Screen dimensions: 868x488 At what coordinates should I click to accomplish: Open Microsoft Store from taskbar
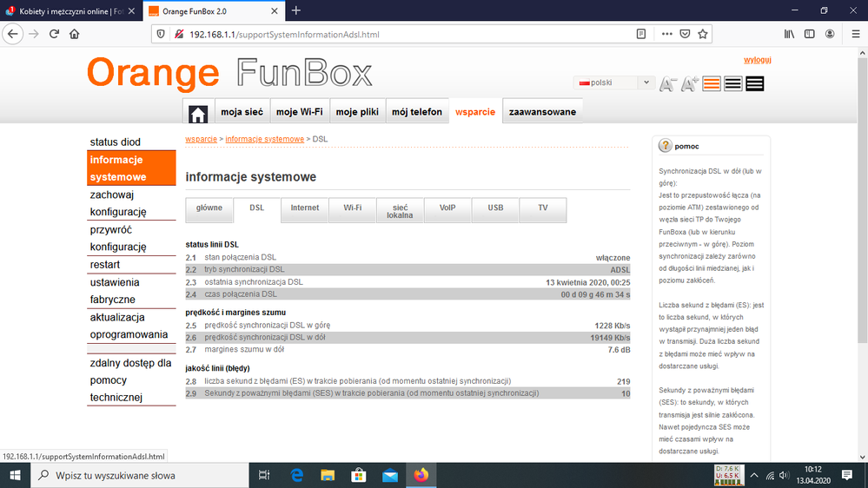358,475
